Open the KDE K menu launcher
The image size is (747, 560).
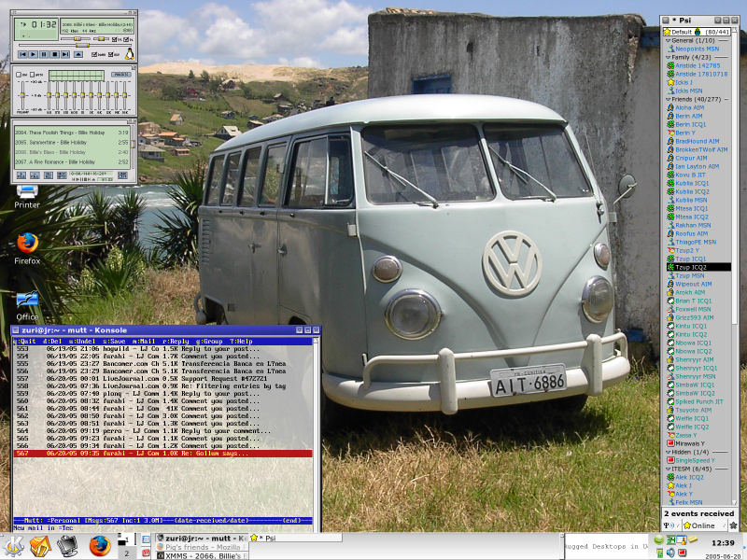[x=13, y=546]
